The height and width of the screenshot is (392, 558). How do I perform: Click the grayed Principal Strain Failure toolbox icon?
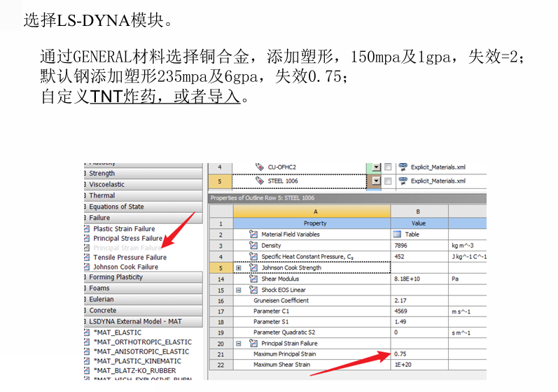click(x=87, y=248)
